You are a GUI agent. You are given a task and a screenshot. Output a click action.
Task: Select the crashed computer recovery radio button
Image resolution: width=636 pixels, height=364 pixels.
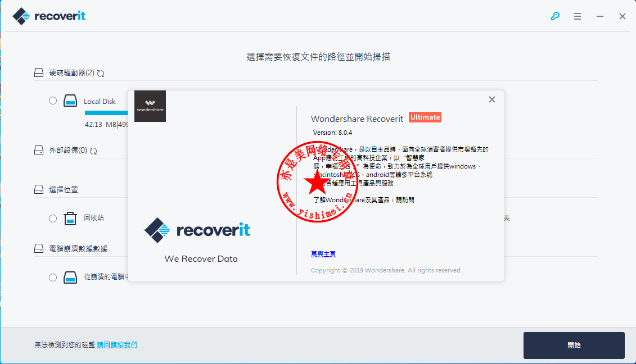point(53,277)
